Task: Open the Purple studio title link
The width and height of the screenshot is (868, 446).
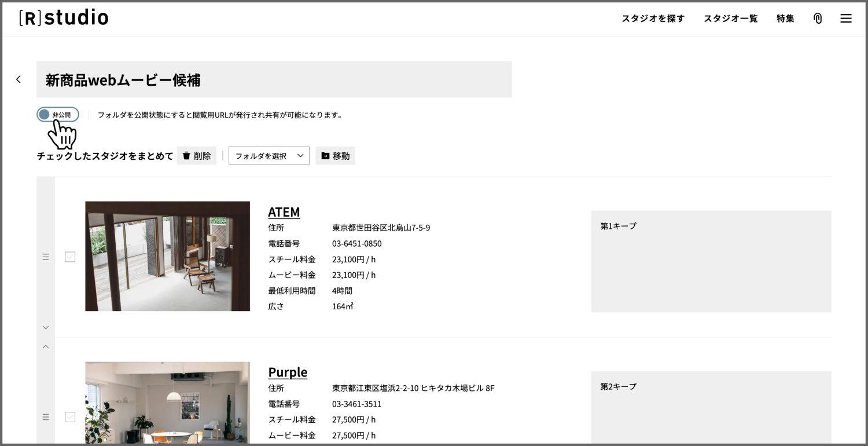Action: [288, 372]
